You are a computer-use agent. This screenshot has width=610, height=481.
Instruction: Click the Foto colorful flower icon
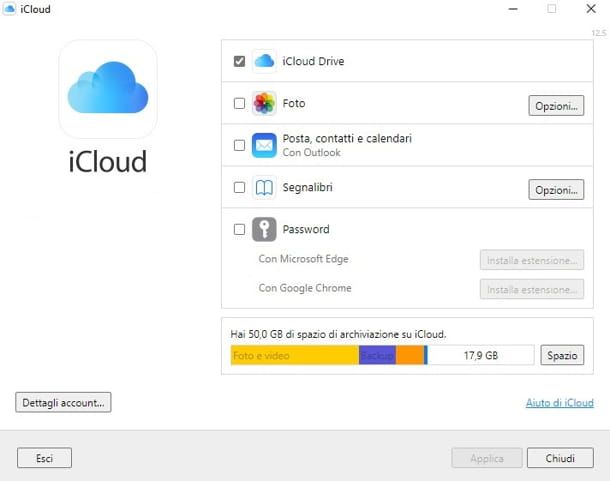264,104
